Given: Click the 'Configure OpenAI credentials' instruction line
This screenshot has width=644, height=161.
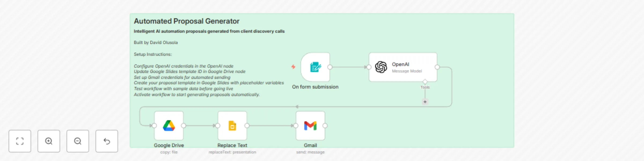Looking at the screenshot, I should (184, 66).
